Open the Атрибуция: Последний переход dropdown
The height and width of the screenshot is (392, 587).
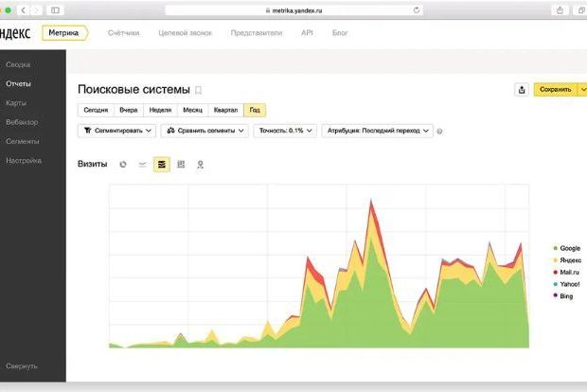pos(378,131)
